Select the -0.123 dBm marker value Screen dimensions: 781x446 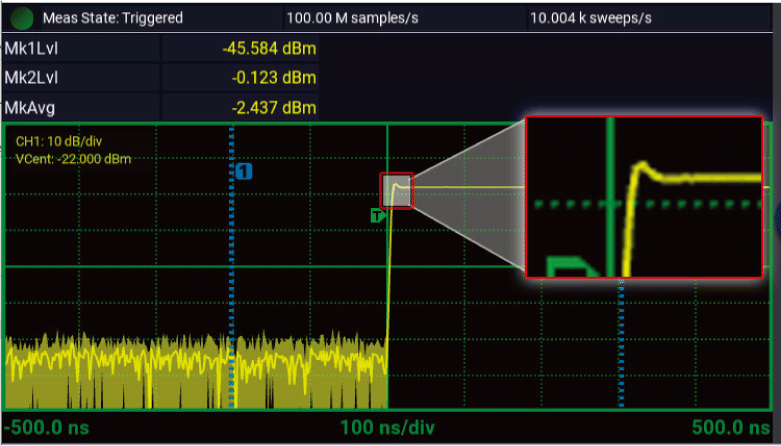point(274,77)
